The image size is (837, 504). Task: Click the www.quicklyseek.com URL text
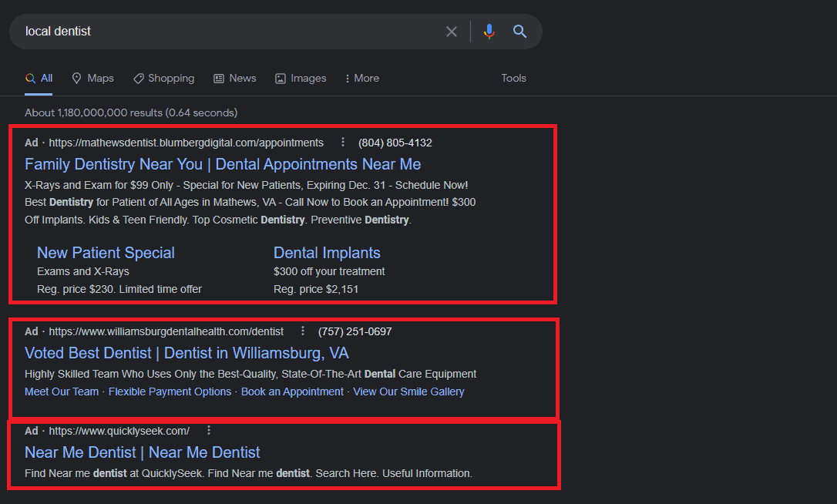point(119,431)
